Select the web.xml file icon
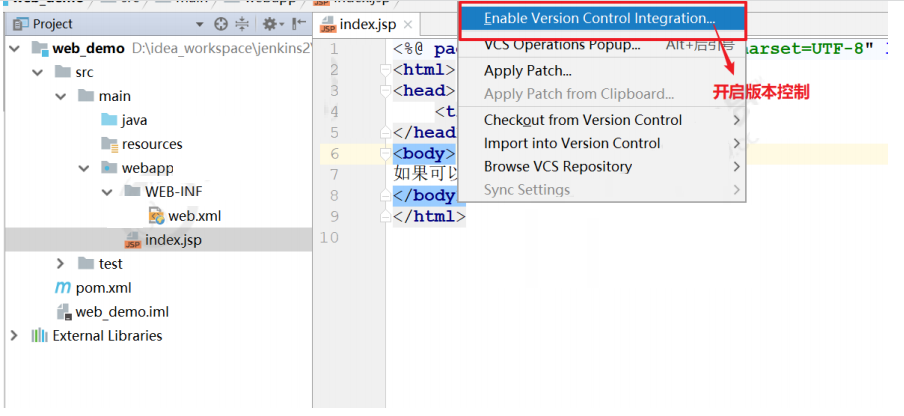The height and width of the screenshot is (416, 904). [x=156, y=216]
